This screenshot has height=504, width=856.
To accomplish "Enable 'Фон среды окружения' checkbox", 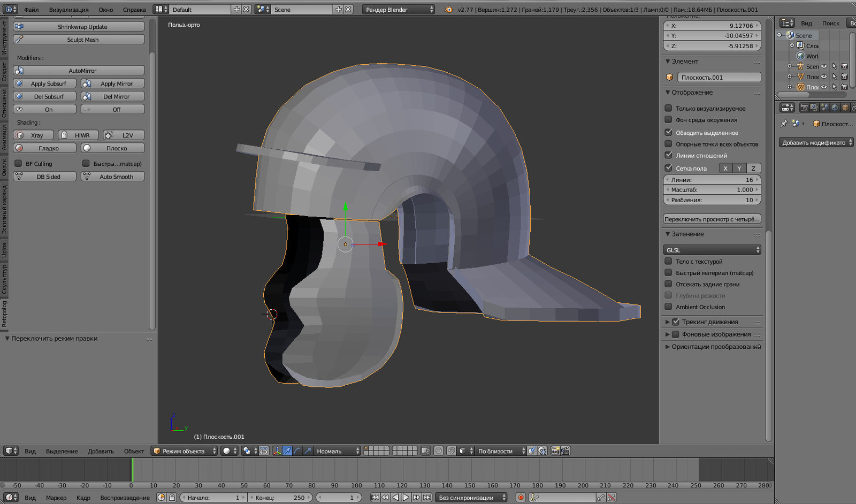I will pyautogui.click(x=668, y=120).
